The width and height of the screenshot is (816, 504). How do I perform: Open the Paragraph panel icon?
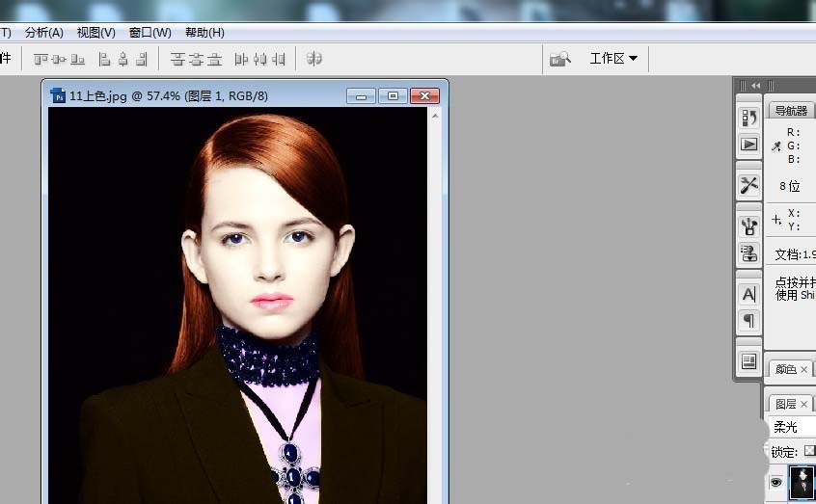748,320
